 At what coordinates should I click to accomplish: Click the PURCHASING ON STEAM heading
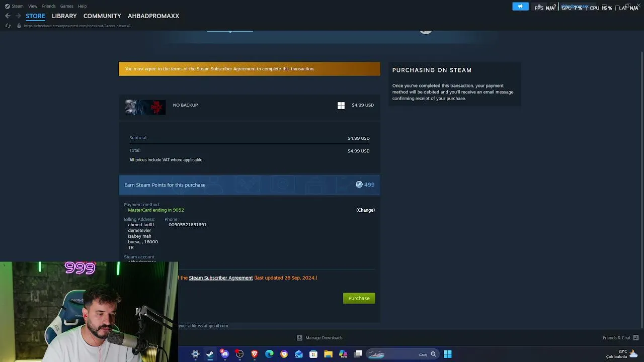tap(432, 70)
